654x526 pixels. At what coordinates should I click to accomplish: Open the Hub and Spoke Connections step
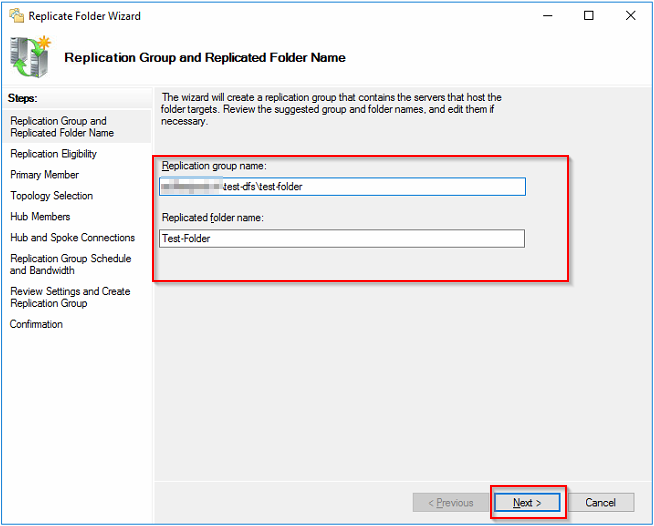coord(72,238)
